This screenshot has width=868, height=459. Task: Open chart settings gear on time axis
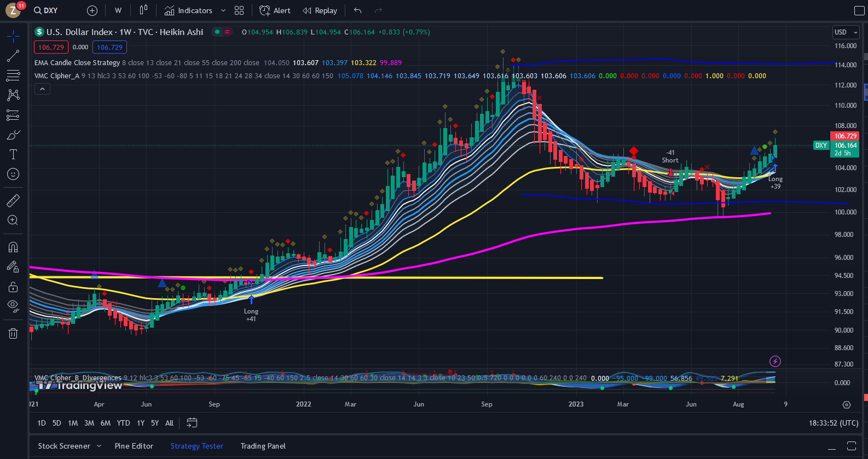tap(847, 405)
